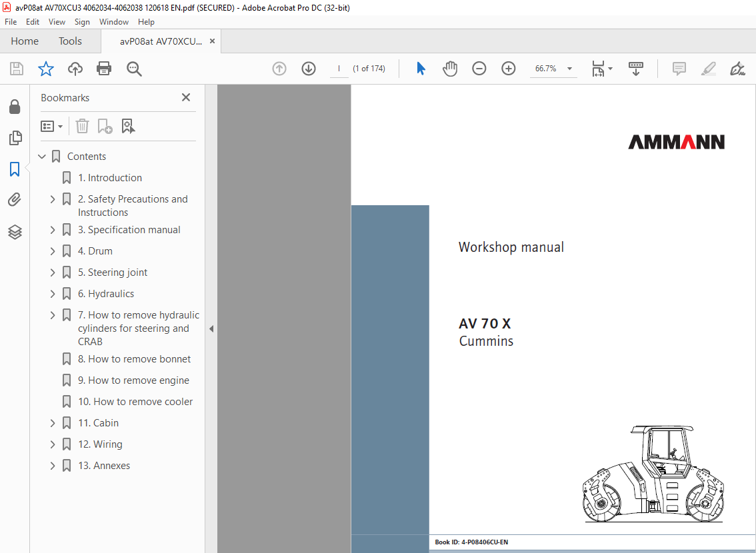Open the Find text search tool
Viewport: 756px width, 553px height.
[x=134, y=69]
